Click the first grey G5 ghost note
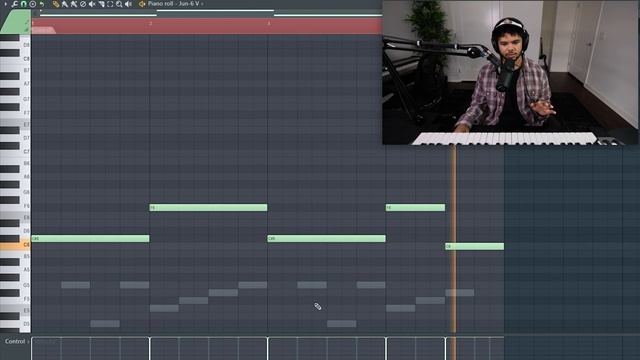The image size is (640, 360). point(76,285)
